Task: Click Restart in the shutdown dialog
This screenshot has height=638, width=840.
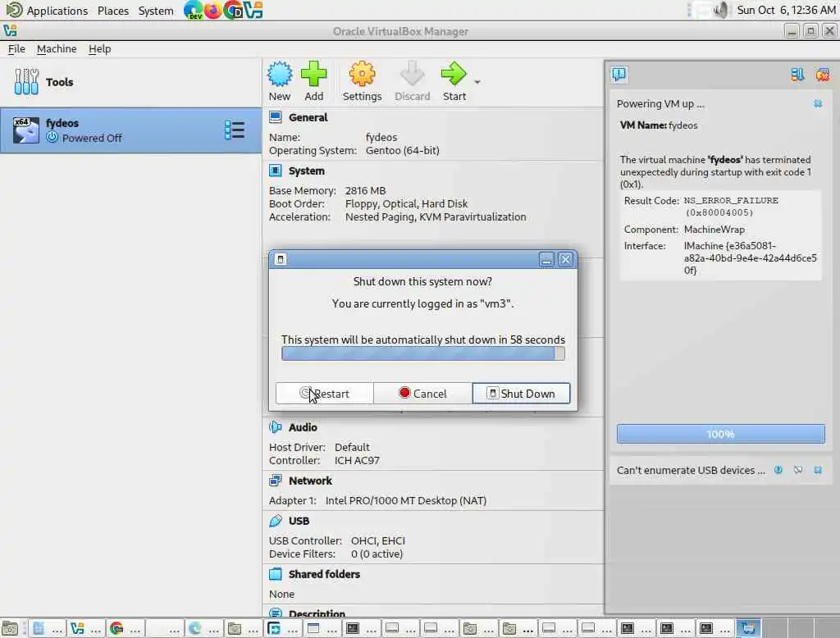Action: [324, 393]
